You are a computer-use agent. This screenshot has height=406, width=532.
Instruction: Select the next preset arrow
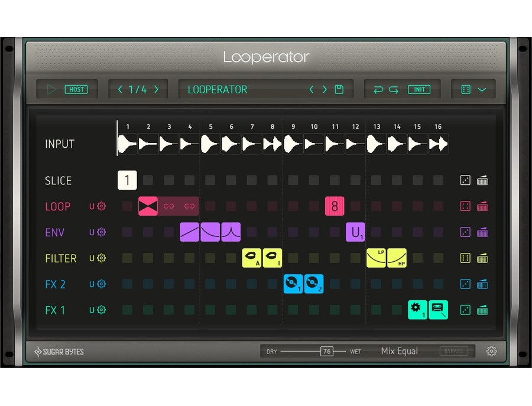325,90
